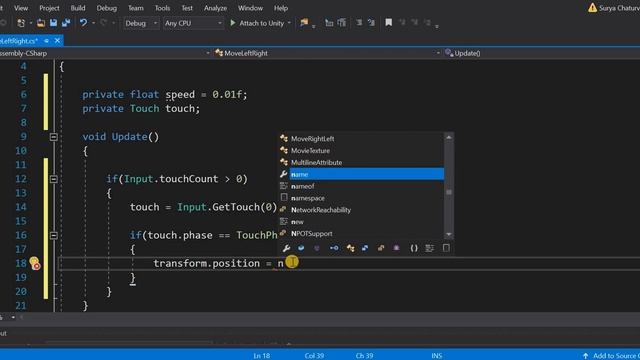Screen dimensions: 640x360
Task: Undo the last edit with the toolbar arrow
Action: (83, 23)
